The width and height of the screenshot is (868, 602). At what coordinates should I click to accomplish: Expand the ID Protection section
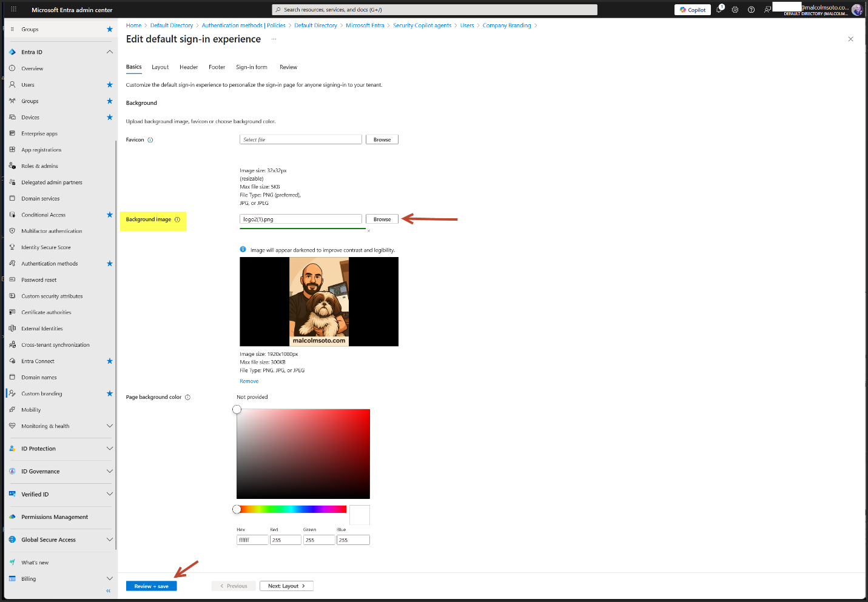[x=110, y=449]
